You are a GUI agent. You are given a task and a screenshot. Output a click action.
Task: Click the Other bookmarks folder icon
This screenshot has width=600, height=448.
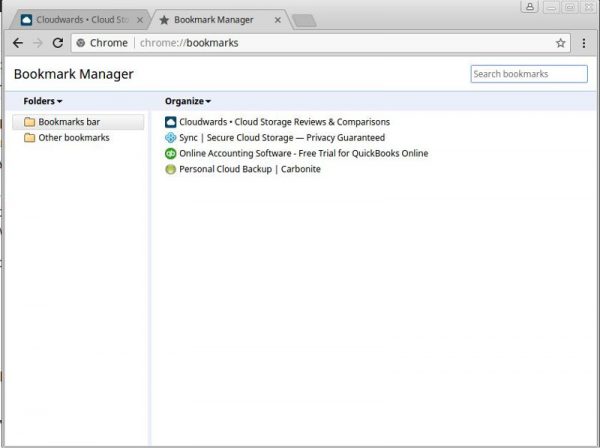pyautogui.click(x=29, y=138)
